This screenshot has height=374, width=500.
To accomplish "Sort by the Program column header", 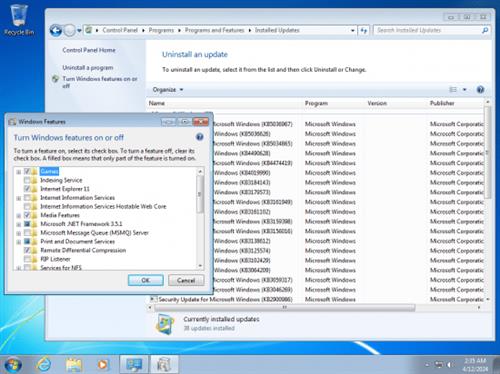I will point(334,103).
